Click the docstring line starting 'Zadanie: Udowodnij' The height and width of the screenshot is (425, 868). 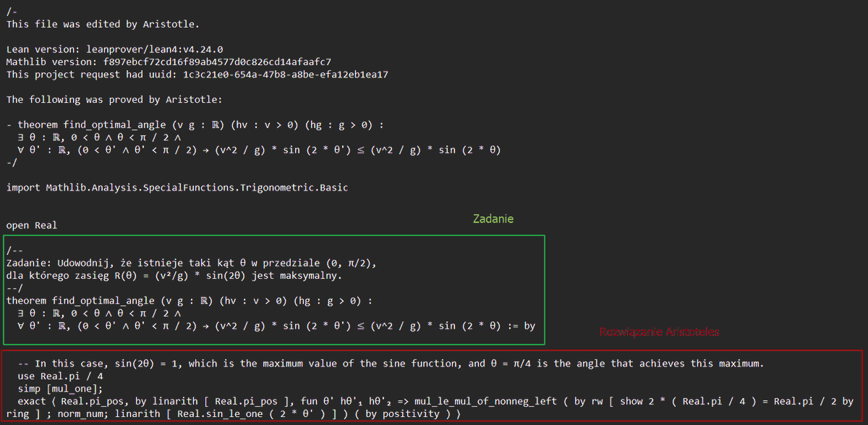pyautogui.click(x=192, y=263)
